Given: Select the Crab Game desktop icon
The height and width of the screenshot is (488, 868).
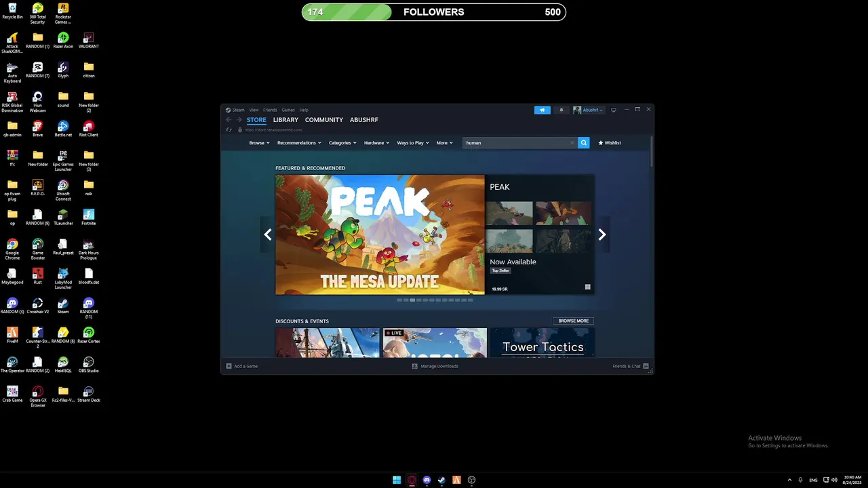Looking at the screenshot, I should click(12, 394).
